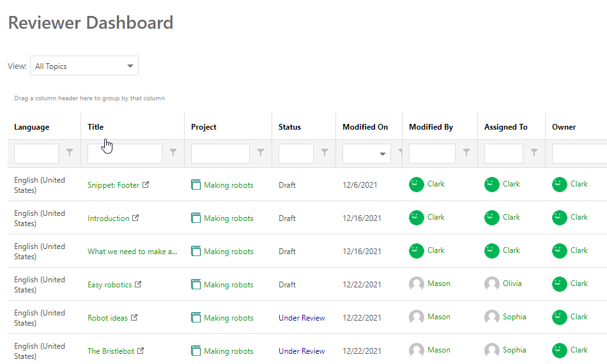Click filter icon for Assigned To column
Image resolution: width=607 pixels, height=364 pixels.
click(x=534, y=153)
